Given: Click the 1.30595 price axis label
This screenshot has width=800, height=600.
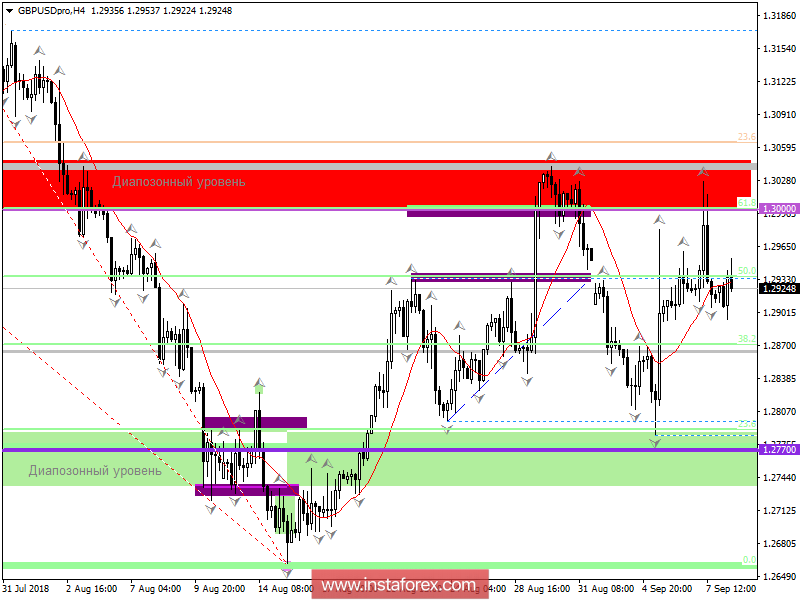Looking at the screenshot, I should pyautogui.click(x=779, y=148).
